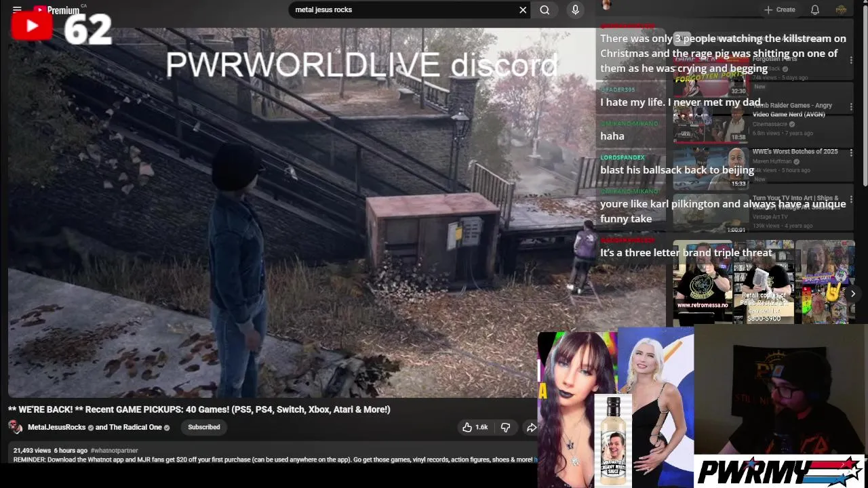Viewport: 868px width, 488px height.
Task: Click the video title 'WE'RE BACK! Recent GAME PICKUPS'
Action: (199, 409)
